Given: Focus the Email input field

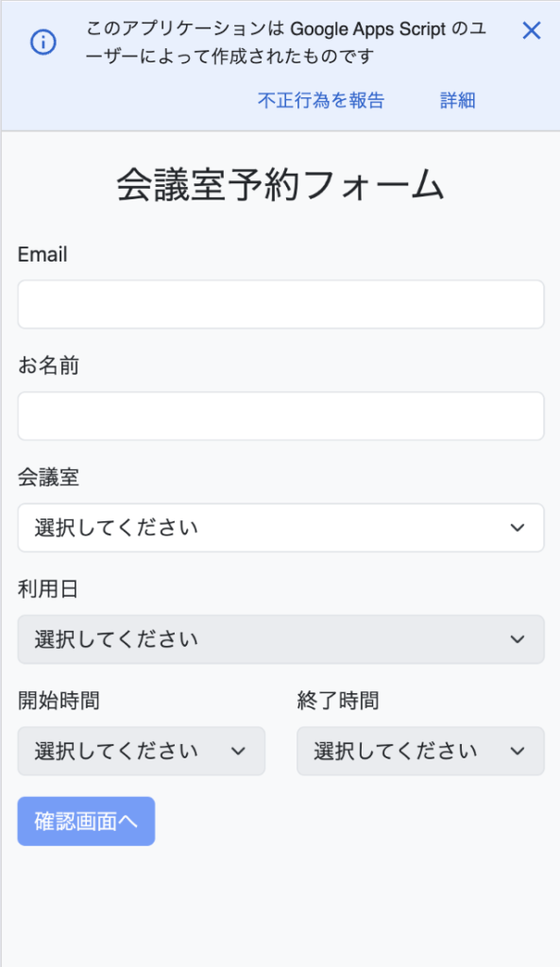Looking at the screenshot, I should click(x=280, y=304).
